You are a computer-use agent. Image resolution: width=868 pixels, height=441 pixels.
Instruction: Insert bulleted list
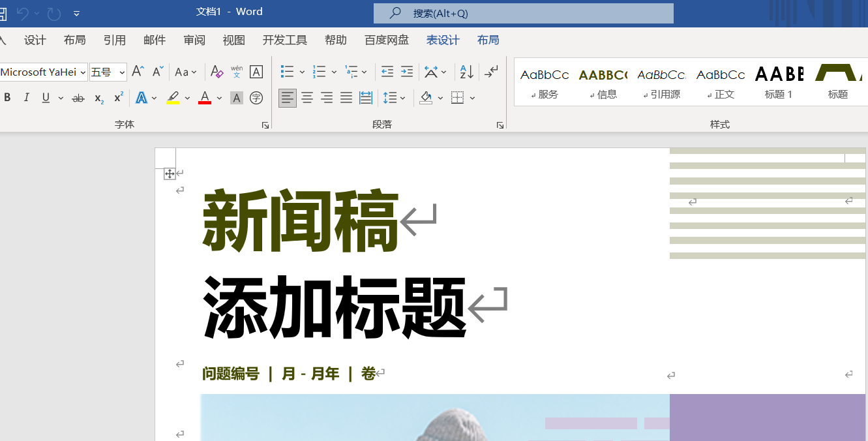pos(287,72)
